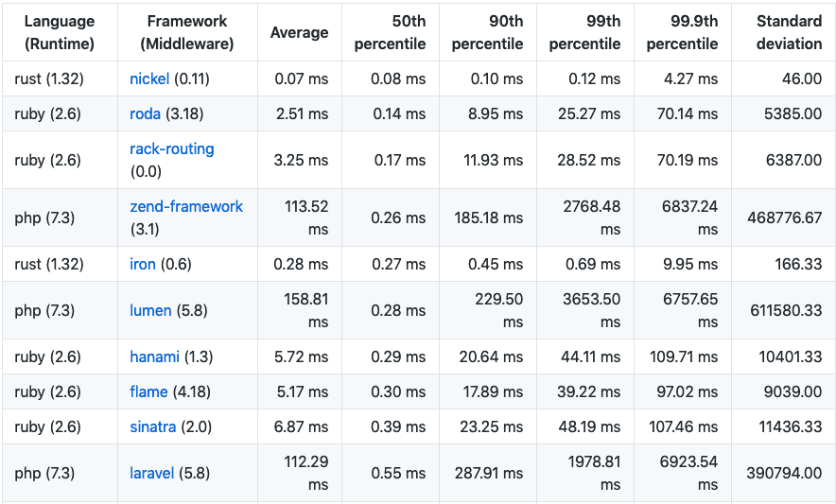Image resolution: width=836 pixels, height=504 pixels.
Task: Select the 50th percentile column header
Action: (x=391, y=32)
